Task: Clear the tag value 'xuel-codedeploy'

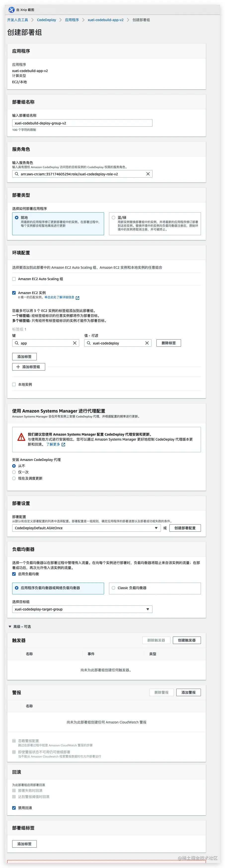Action: coord(147,343)
